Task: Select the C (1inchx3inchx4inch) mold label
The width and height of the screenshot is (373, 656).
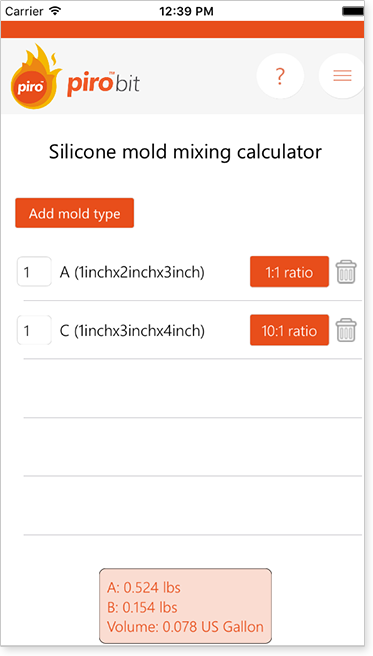Action: tap(132, 331)
